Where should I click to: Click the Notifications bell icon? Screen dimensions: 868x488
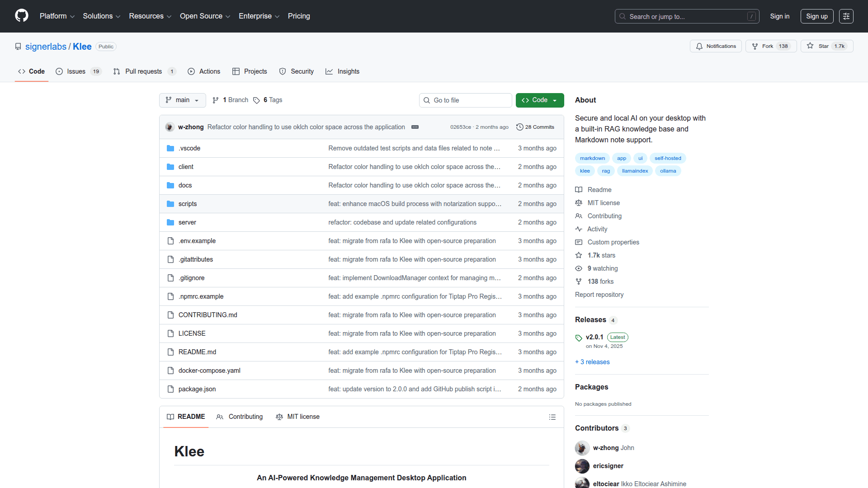pyautogui.click(x=699, y=46)
